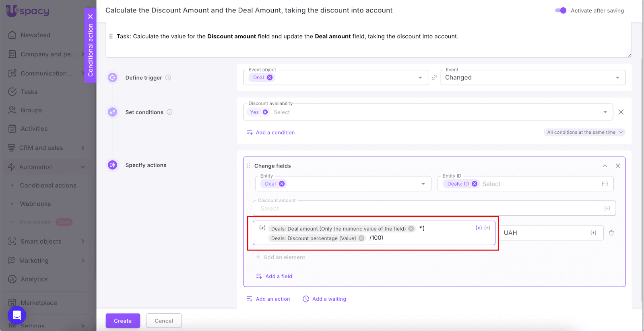Go to Webhooks in the sidebar

35,204
